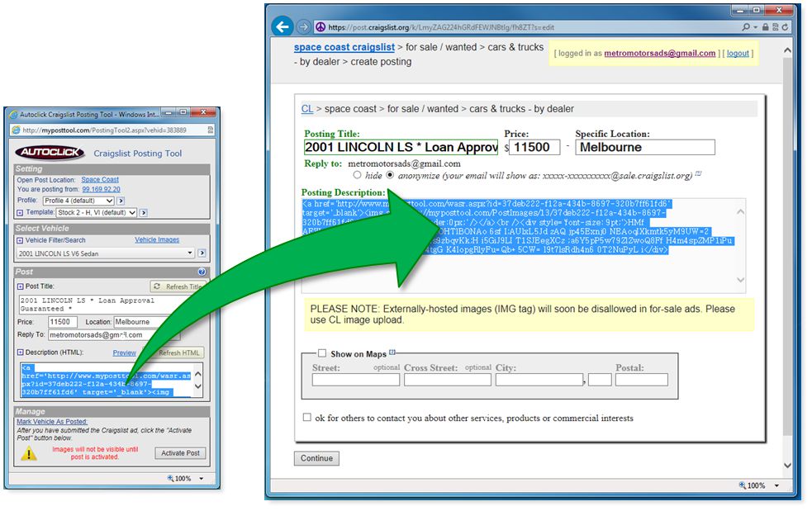Click the Specific Location field showing Melbourne
The image size is (812, 511).
645,147
